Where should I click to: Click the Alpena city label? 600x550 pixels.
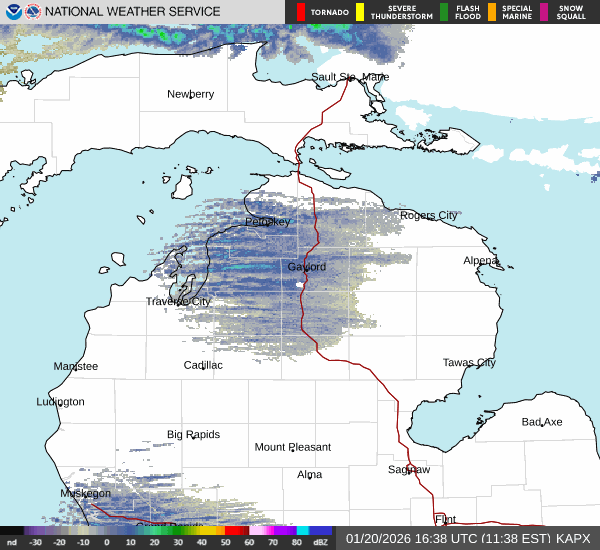coord(480,260)
